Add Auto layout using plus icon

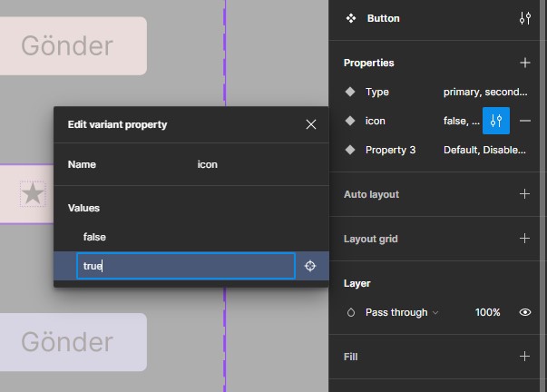tap(524, 194)
